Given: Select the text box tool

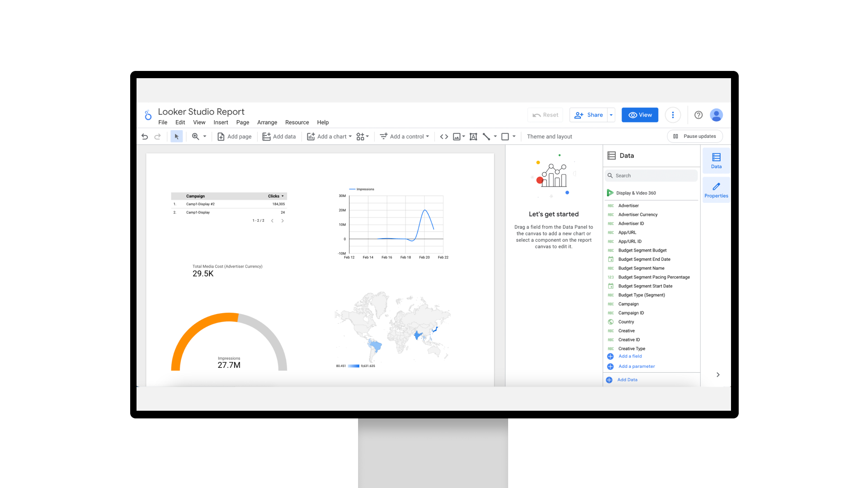Looking at the screenshot, I should [x=473, y=136].
